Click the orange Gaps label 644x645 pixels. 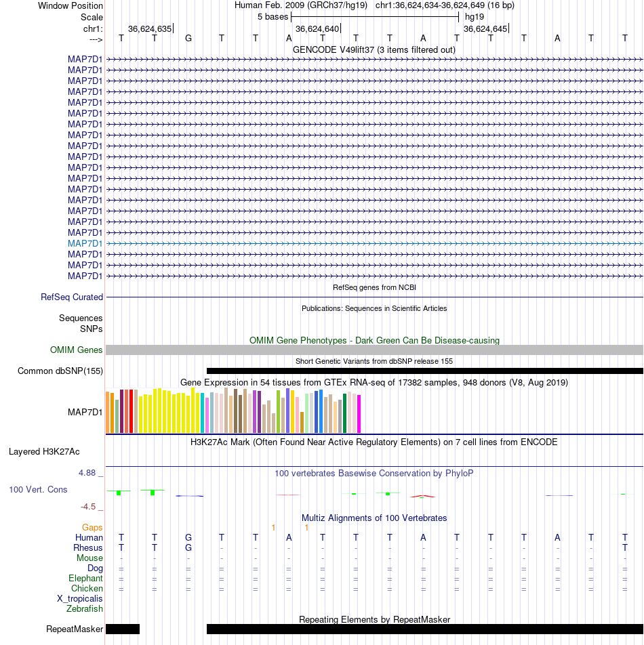[x=92, y=527]
